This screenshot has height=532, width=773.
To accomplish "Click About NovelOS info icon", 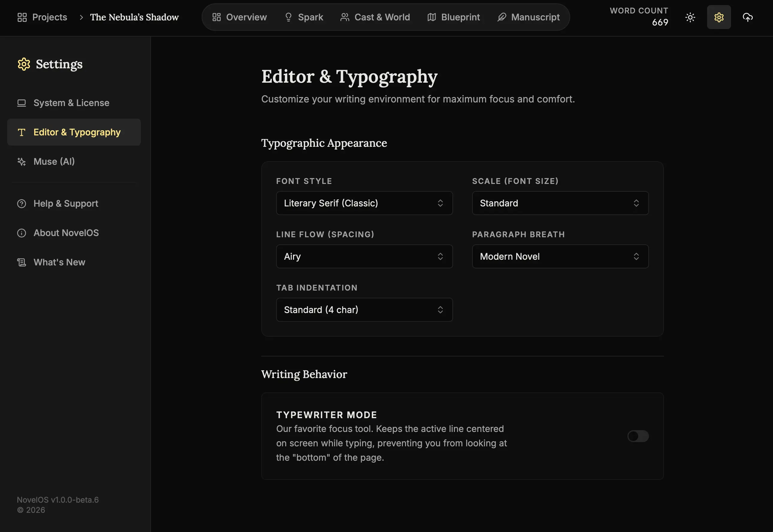I will pos(22,233).
